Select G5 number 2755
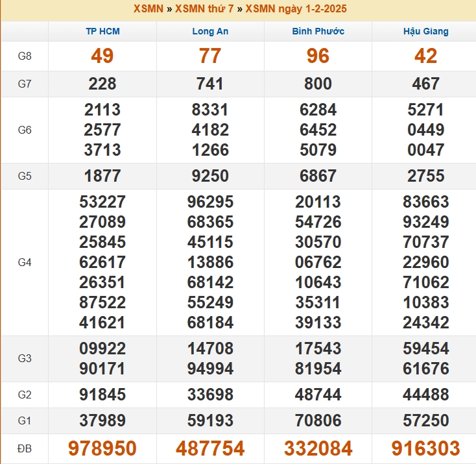476x464 pixels. tap(425, 176)
